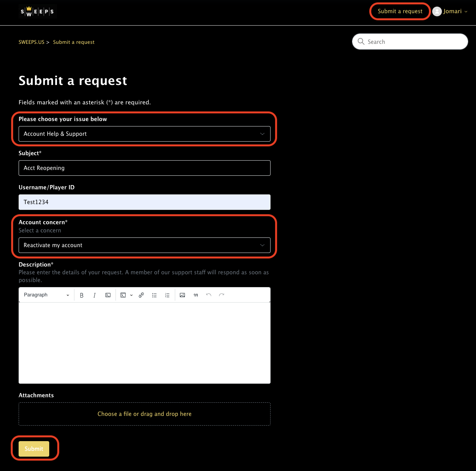Create a numbered list in the editor
This screenshot has height=471, width=476.
167,295
